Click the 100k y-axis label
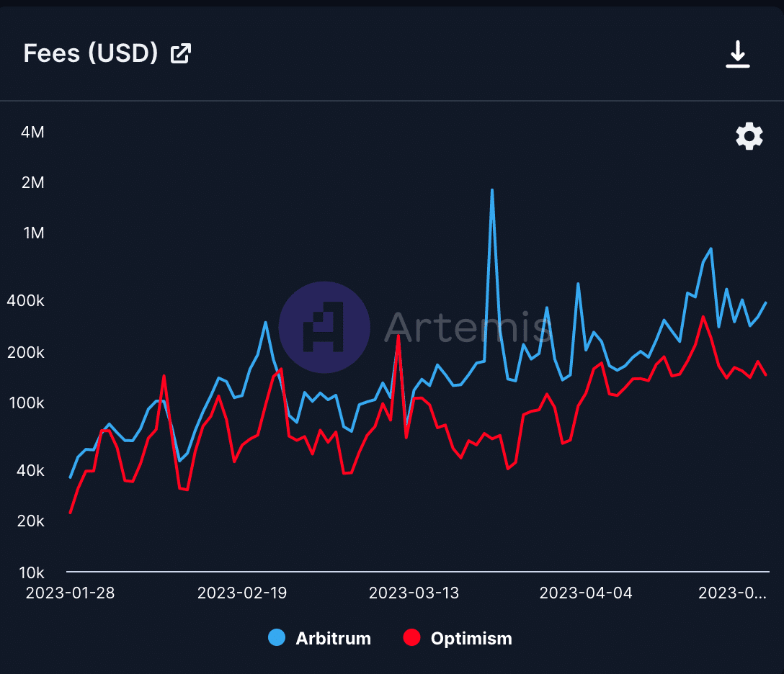 (x=27, y=403)
